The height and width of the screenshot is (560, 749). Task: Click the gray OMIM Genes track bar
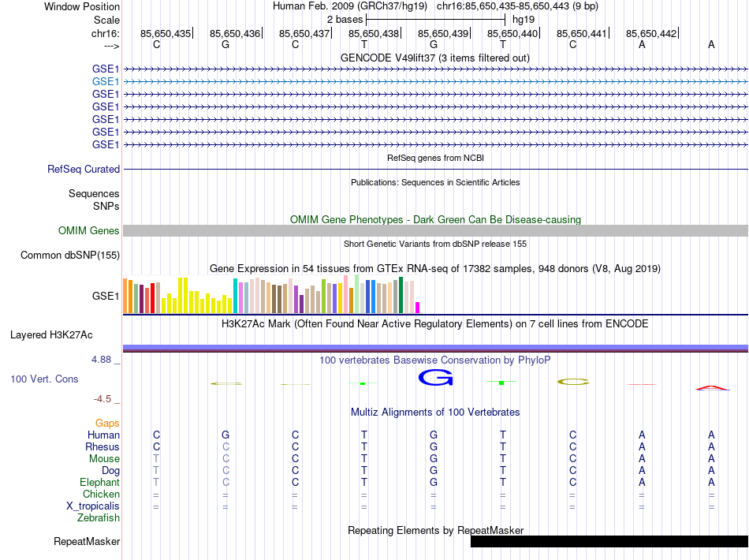click(435, 230)
